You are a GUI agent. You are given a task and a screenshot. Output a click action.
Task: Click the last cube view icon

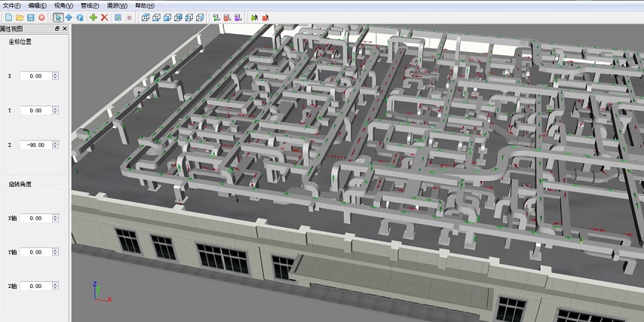click(200, 17)
